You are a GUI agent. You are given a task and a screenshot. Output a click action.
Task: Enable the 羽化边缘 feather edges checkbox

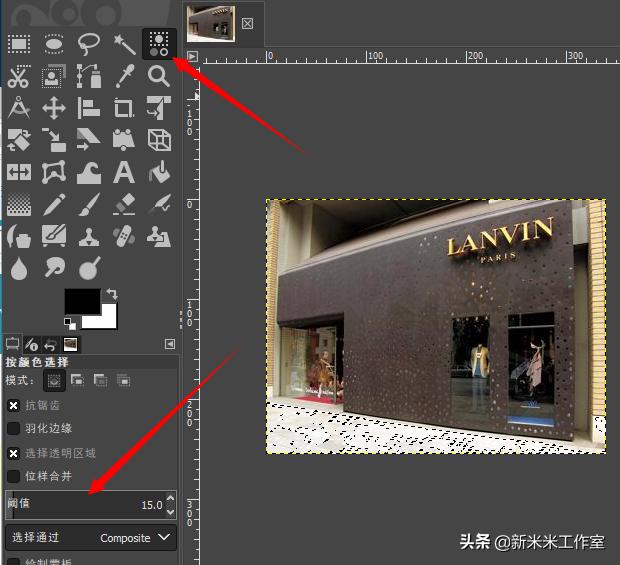[x=13, y=428]
